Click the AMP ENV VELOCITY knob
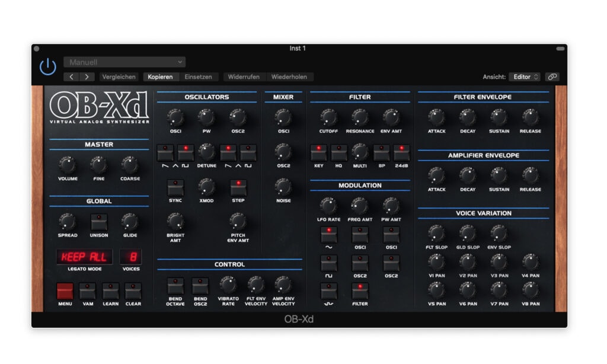This screenshot has width=607, height=364. click(283, 285)
